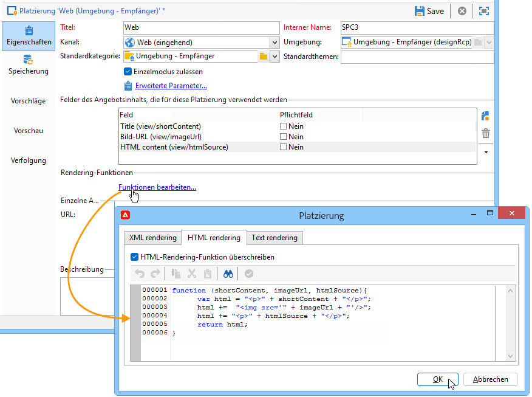Expand the small arrow below trash icon

[x=486, y=152]
